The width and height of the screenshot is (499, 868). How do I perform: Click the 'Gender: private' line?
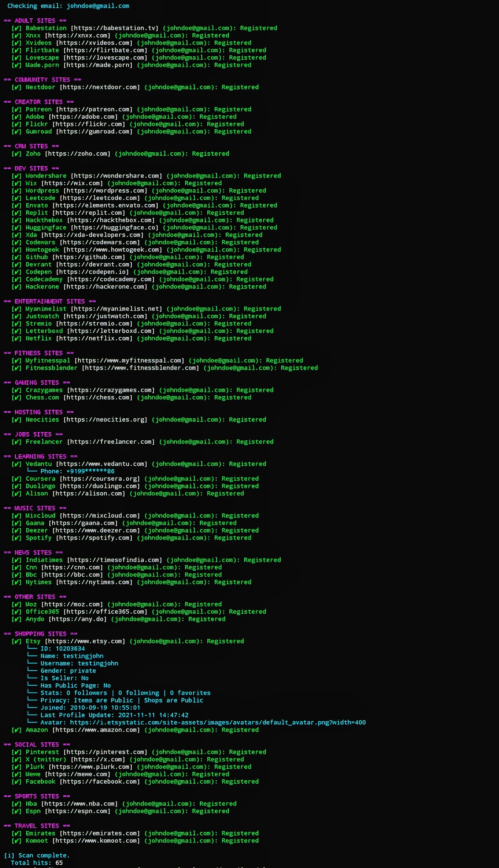68,671
